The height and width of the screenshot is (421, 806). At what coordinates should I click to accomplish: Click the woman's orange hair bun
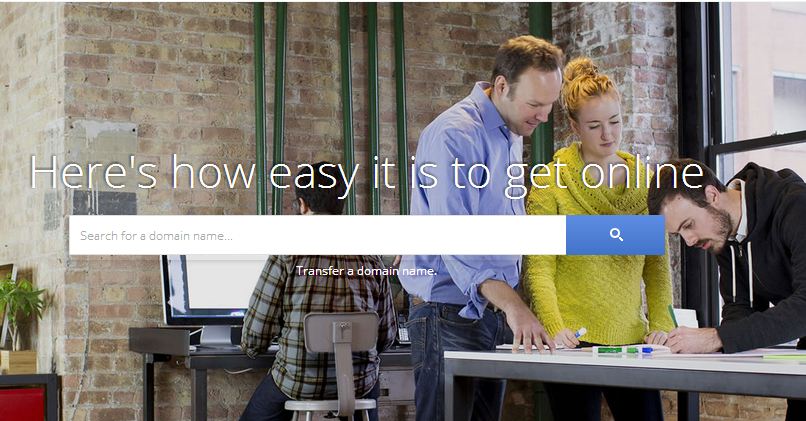[582, 68]
